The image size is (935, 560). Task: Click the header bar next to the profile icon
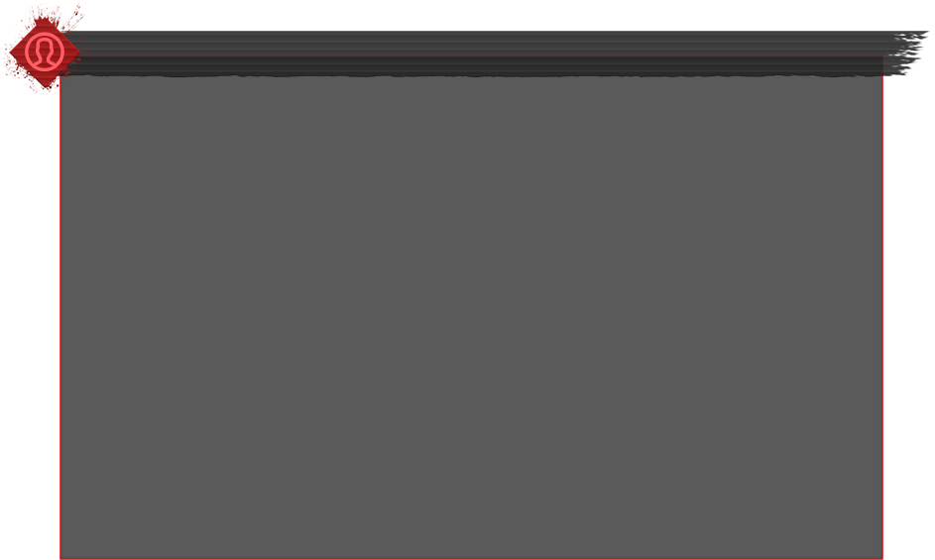495,54
